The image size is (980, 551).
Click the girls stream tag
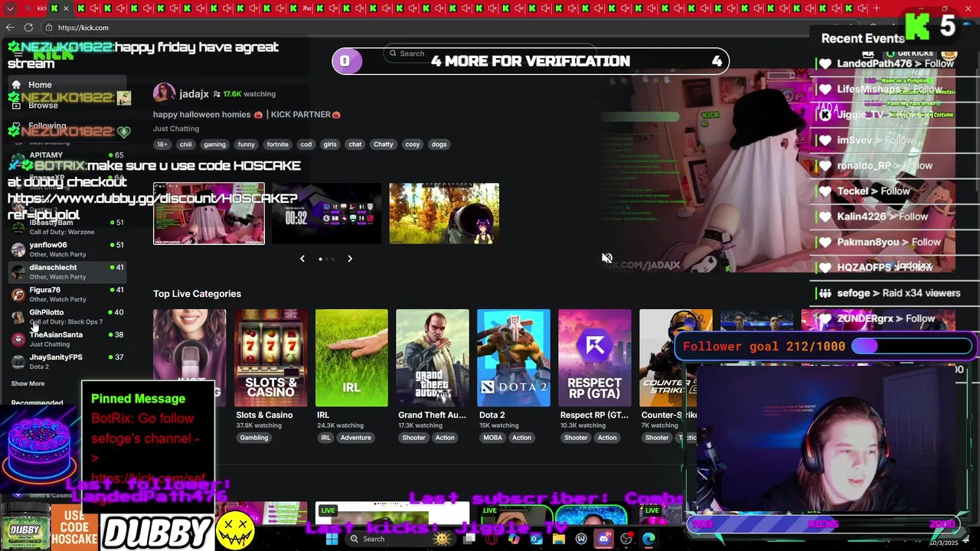tap(330, 144)
